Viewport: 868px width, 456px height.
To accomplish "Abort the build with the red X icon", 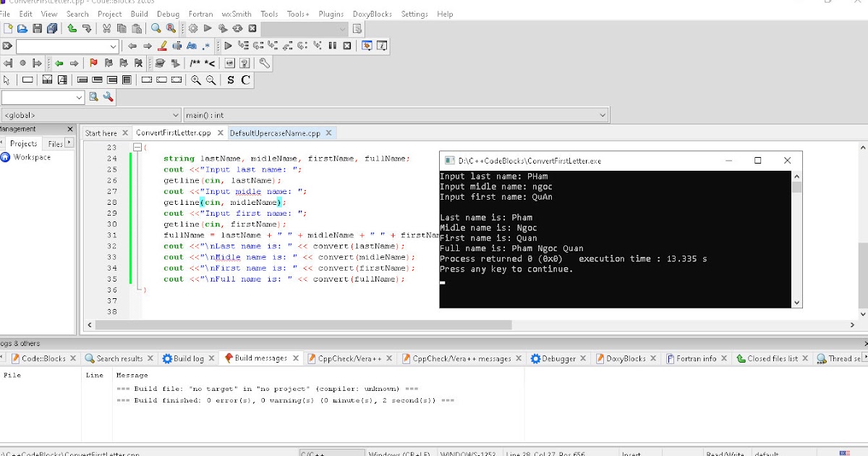I will click(x=252, y=29).
